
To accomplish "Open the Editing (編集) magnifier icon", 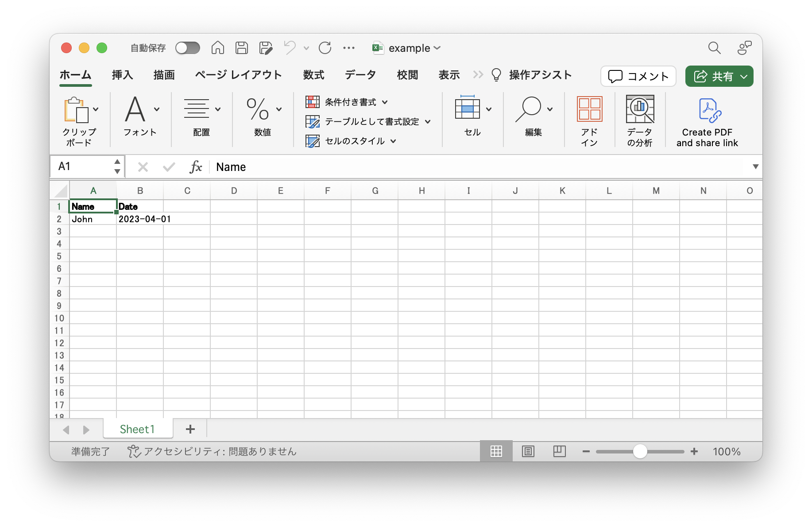I will tap(528, 109).
